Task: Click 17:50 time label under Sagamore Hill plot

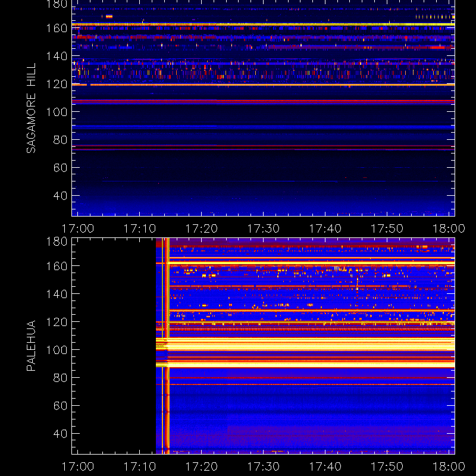Action: pos(387,228)
